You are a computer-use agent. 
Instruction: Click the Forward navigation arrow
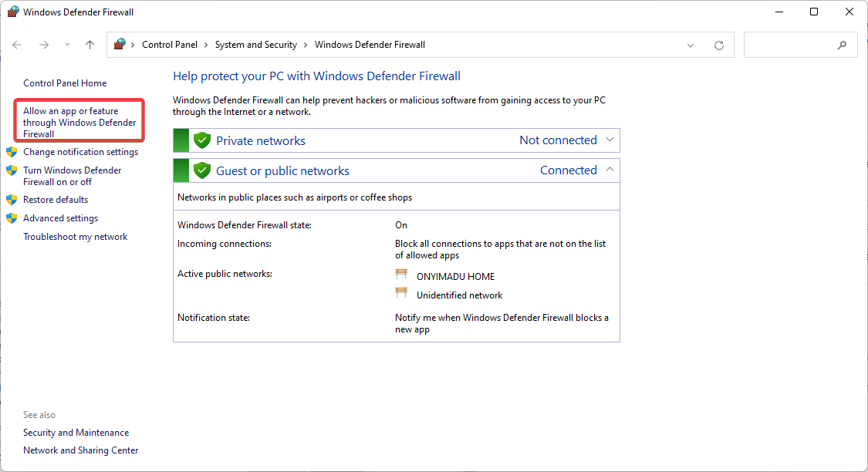(44, 45)
